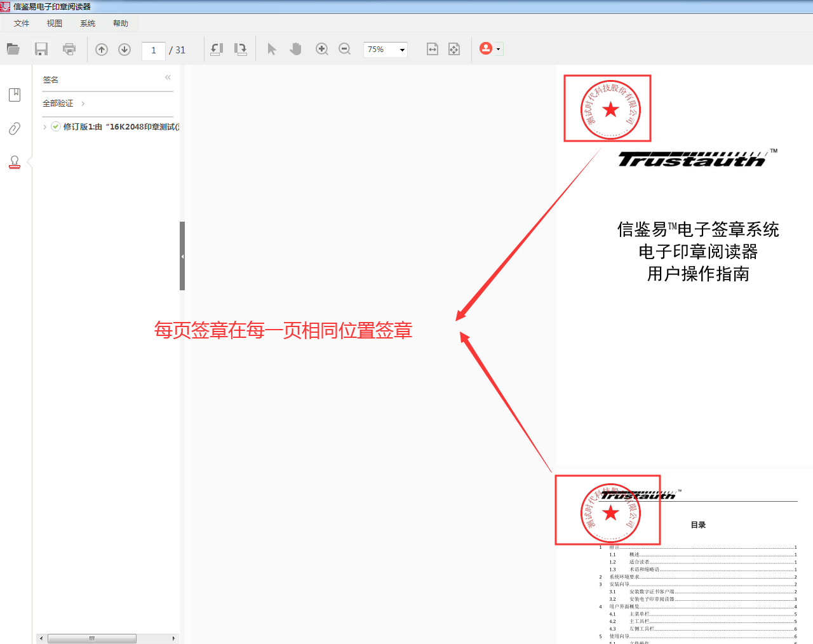Zoom out with the magnifier minus

(345, 49)
